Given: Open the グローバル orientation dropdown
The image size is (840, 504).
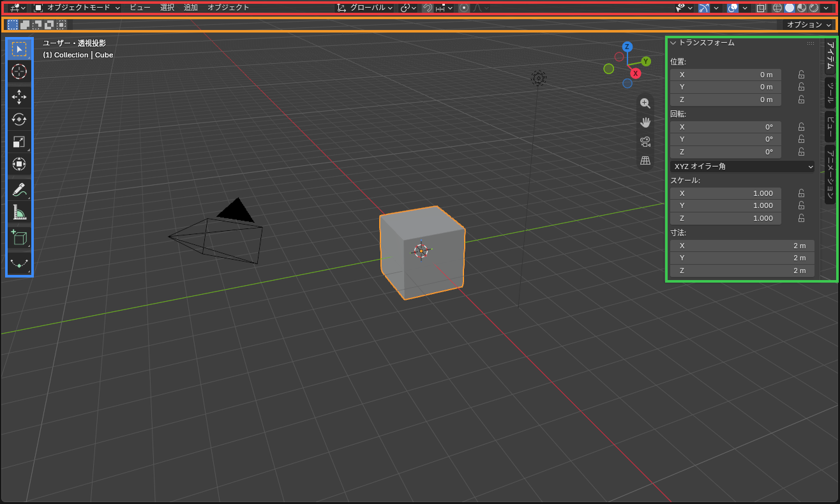Looking at the screenshot, I should [365, 8].
